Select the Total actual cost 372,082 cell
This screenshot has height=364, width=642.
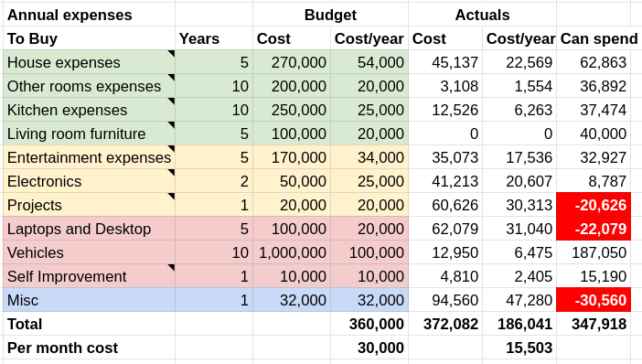click(x=445, y=324)
